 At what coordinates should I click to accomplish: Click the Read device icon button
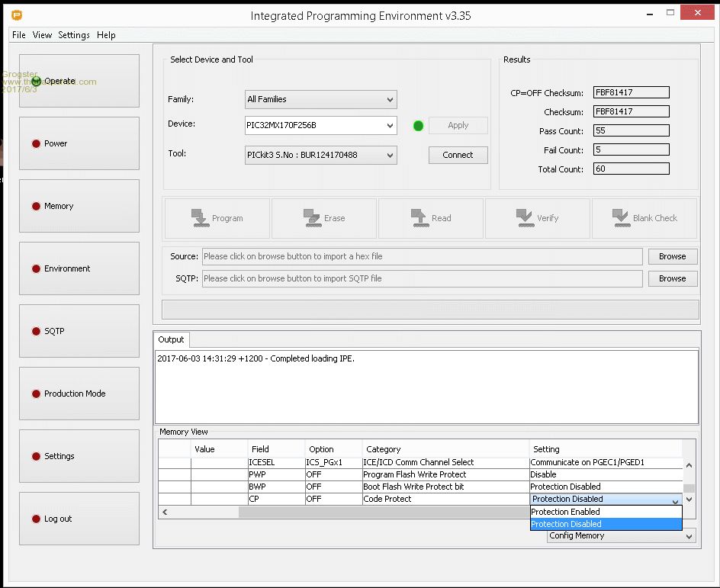tap(430, 218)
